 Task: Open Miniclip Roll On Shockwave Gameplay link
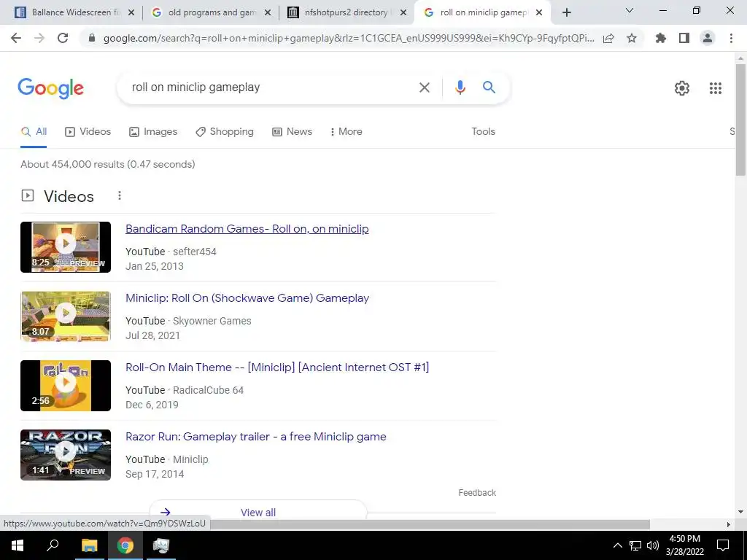(x=247, y=298)
